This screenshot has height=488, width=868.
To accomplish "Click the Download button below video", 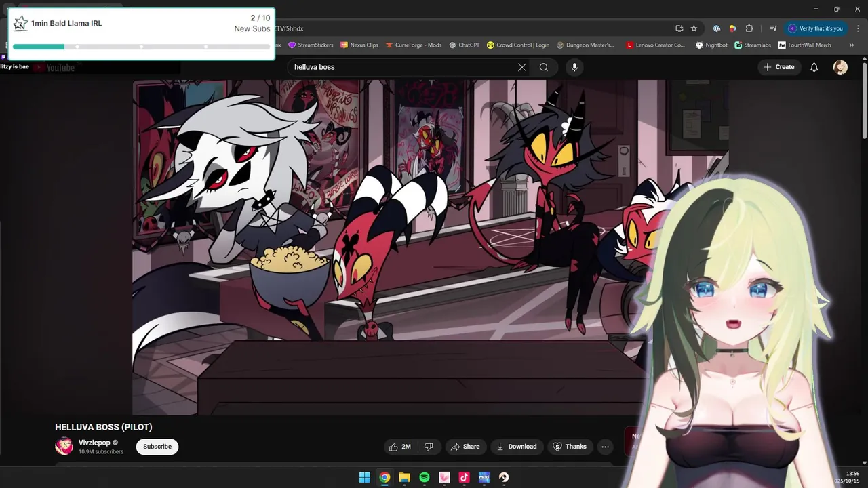I will point(517,447).
